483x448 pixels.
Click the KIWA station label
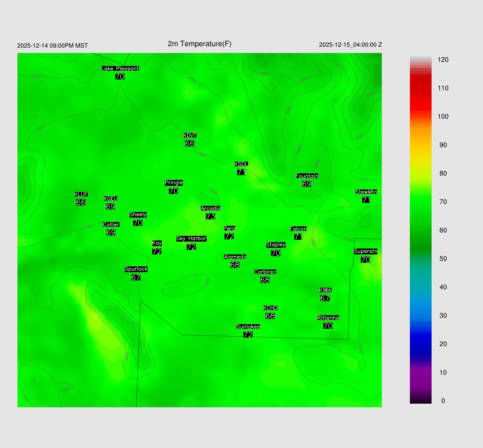point(325,290)
